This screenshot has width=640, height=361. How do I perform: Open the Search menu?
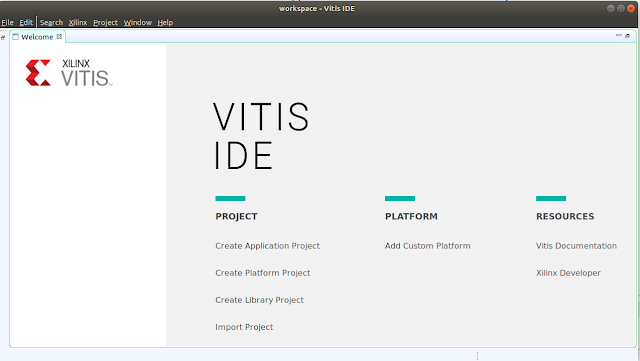point(51,22)
